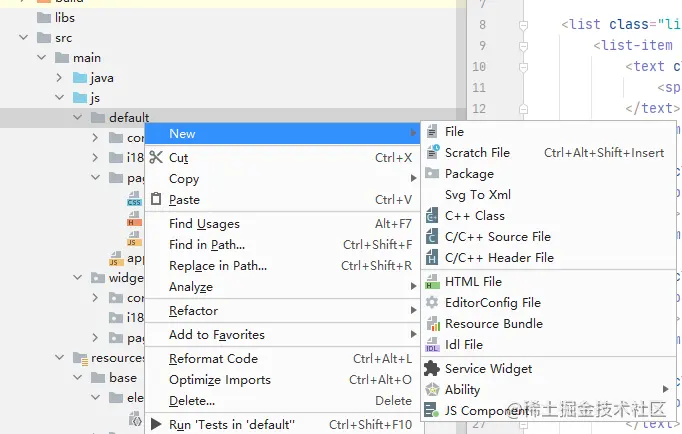Collapse the default folder
This screenshot has width=682, height=434.
tap(77, 117)
